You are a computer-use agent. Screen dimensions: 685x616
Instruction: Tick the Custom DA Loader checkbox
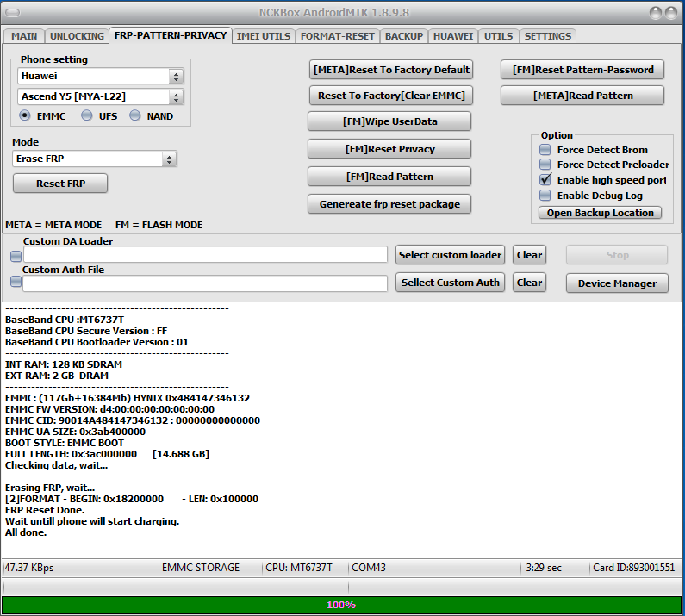tap(16, 256)
